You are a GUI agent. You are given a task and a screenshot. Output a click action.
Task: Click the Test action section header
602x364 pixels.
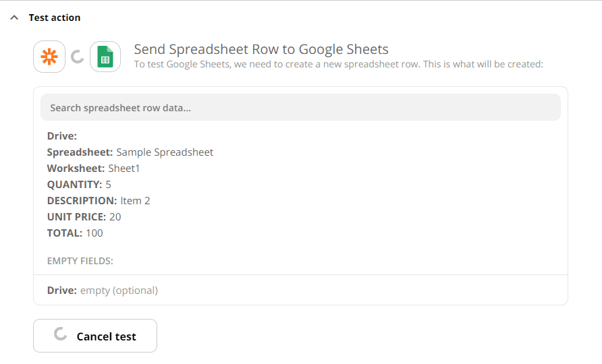click(54, 18)
